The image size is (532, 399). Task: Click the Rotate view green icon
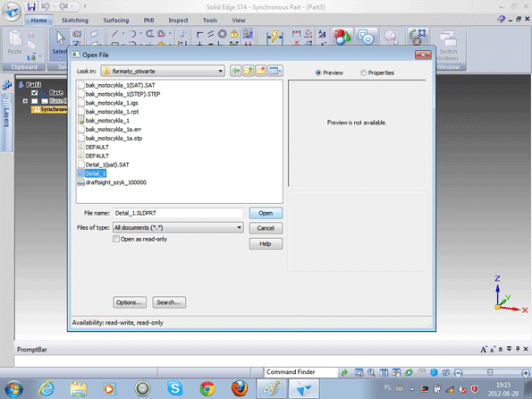(x=409, y=372)
